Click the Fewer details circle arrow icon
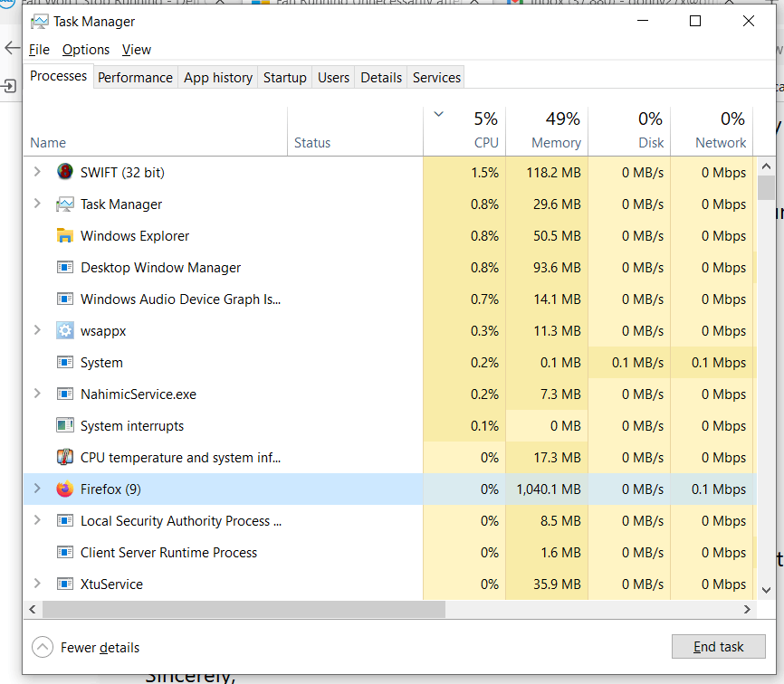784x684 pixels. (x=43, y=647)
